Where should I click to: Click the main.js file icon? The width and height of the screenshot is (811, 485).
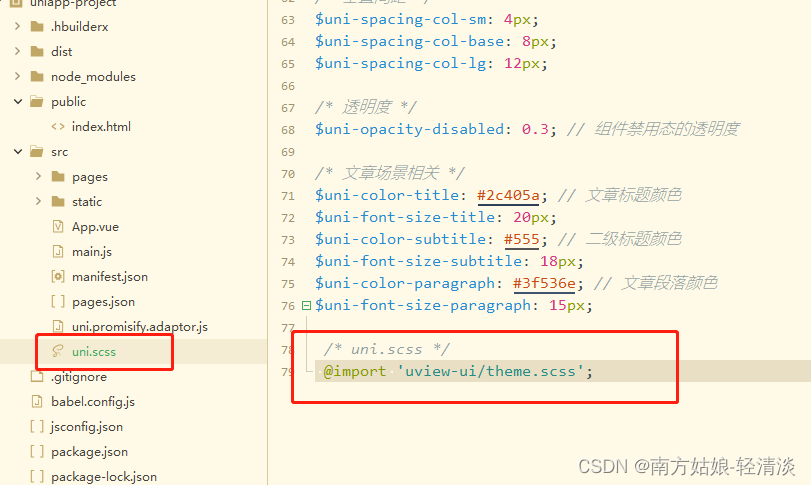coord(58,251)
